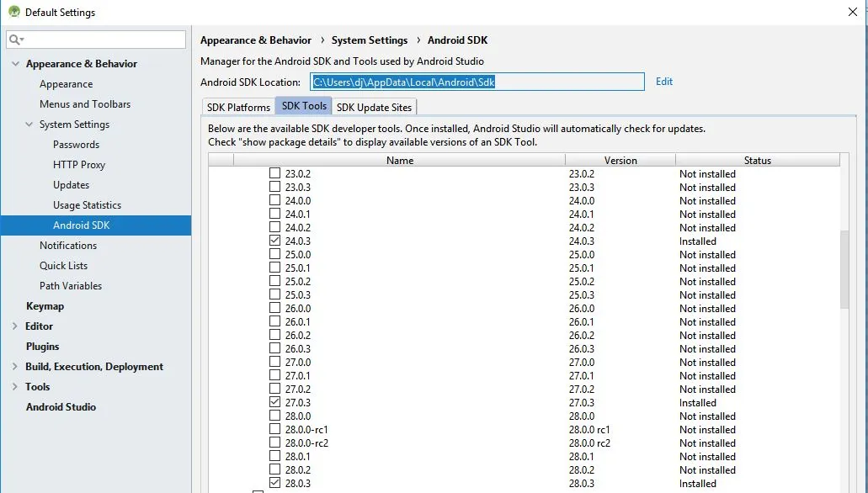Open Updates settings page

coord(71,185)
